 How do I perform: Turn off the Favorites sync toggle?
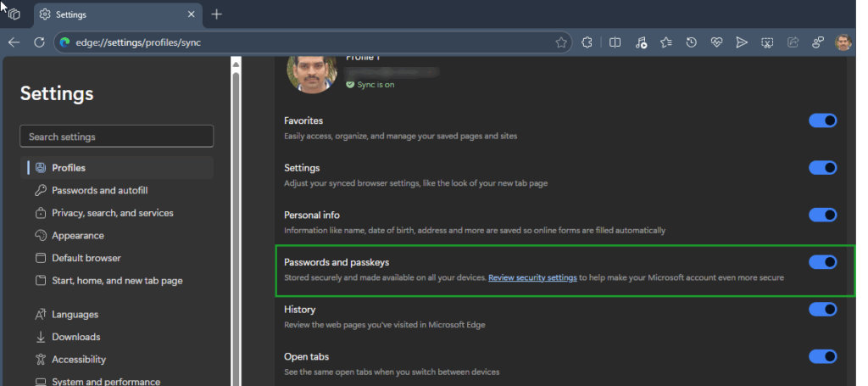click(822, 120)
